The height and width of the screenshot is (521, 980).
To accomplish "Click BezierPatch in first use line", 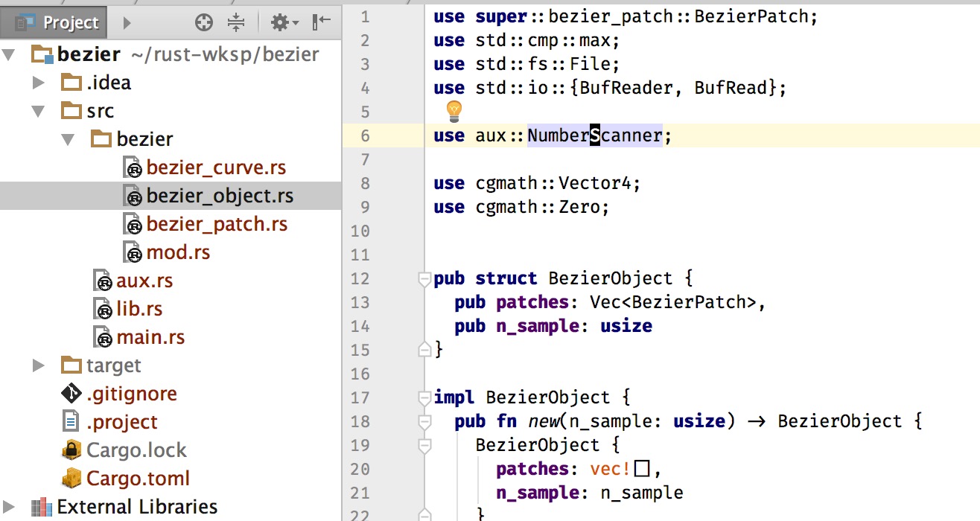I will click(x=751, y=16).
